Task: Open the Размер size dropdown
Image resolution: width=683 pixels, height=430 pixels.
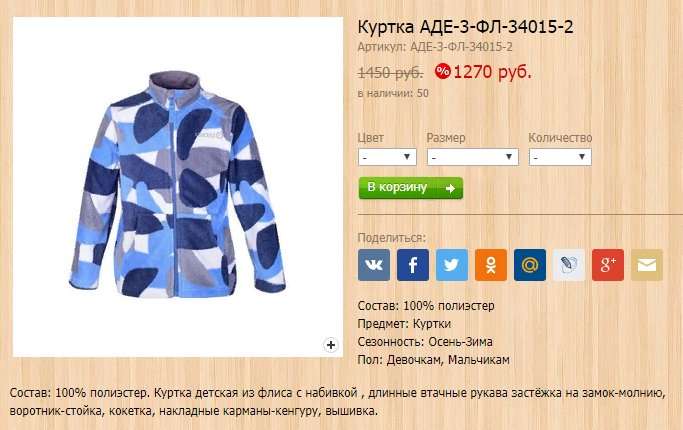Action: [x=473, y=157]
